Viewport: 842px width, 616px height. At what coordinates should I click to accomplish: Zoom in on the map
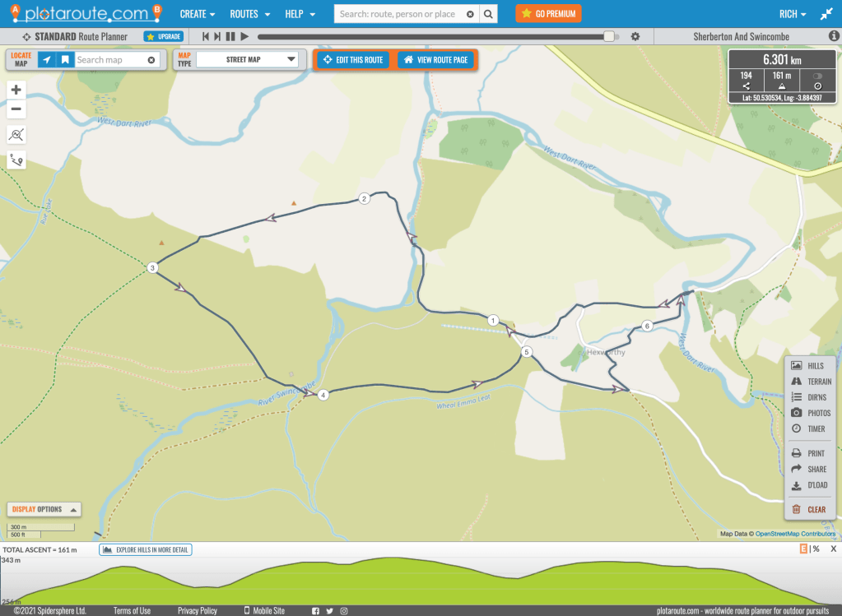(x=16, y=90)
